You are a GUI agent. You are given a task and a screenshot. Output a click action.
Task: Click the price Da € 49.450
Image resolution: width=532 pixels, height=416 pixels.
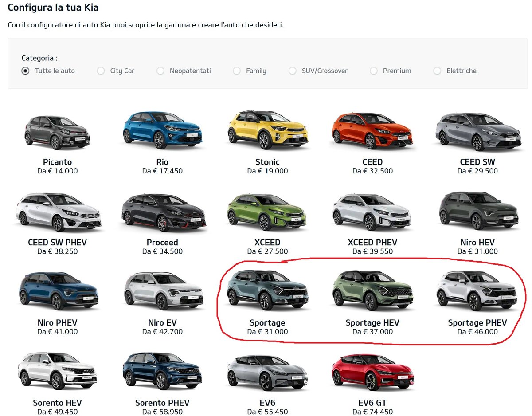pos(57,412)
